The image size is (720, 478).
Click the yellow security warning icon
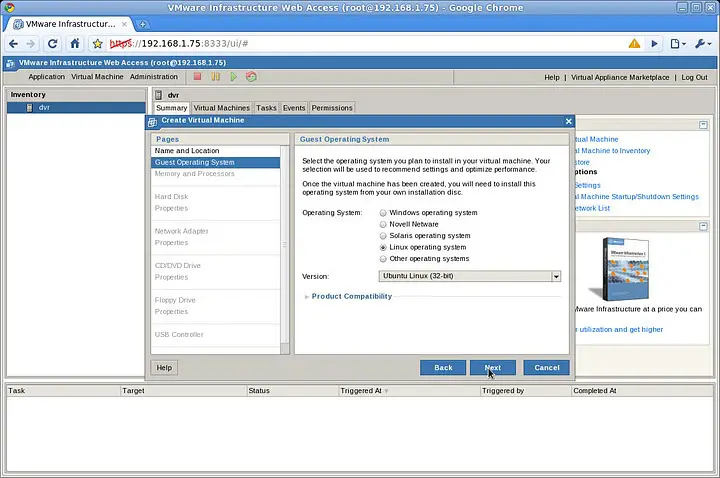[634, 44]
